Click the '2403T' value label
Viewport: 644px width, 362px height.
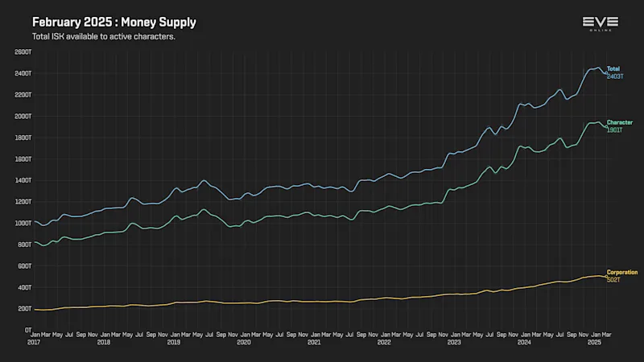click(615, 76)
